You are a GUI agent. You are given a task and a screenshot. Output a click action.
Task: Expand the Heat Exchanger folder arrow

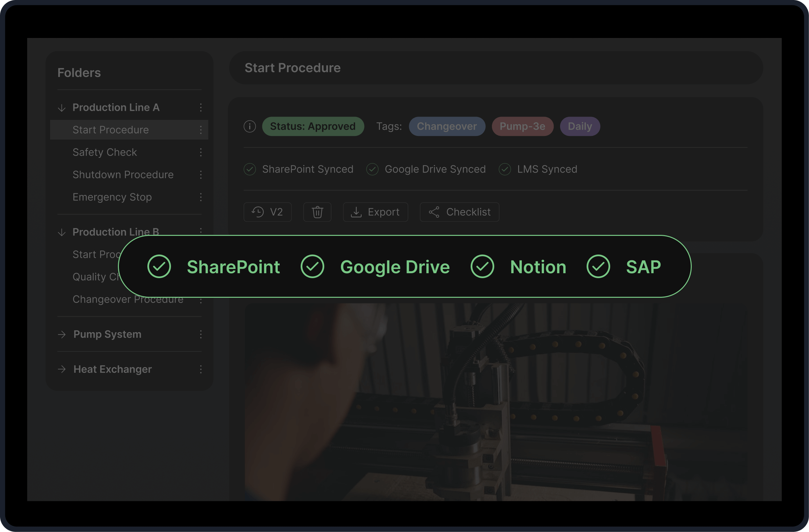[62, 369]
